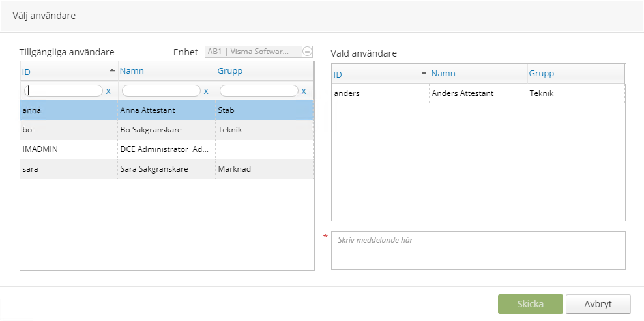Clear the Namn filter with its x
644x321 pixels.
pyautogui.click(x=206, y=91)
